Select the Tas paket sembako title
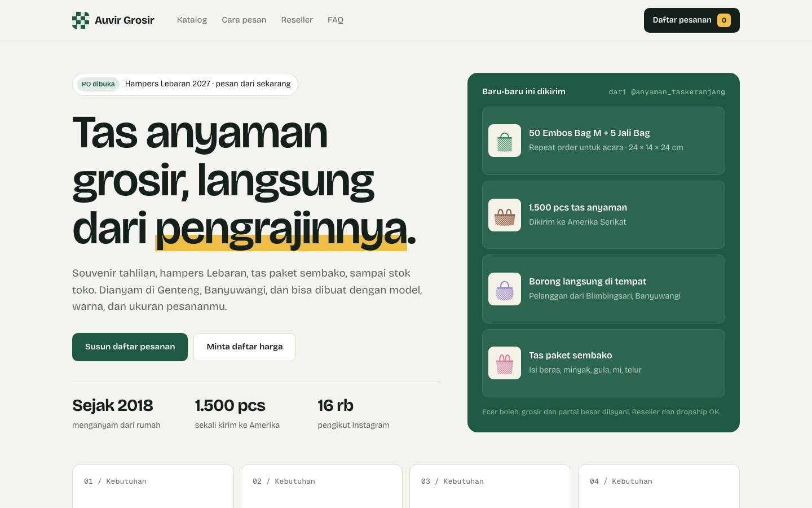This screenshot has width=812, height=508. pos(571,356)
